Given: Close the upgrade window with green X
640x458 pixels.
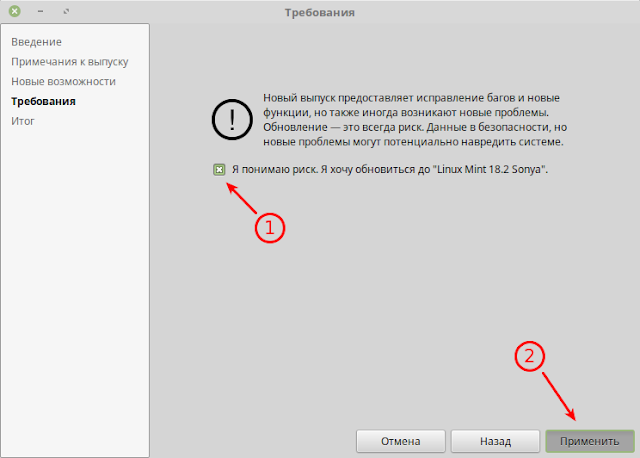Looking at the screenshot, I should click(x=15, y=11).
